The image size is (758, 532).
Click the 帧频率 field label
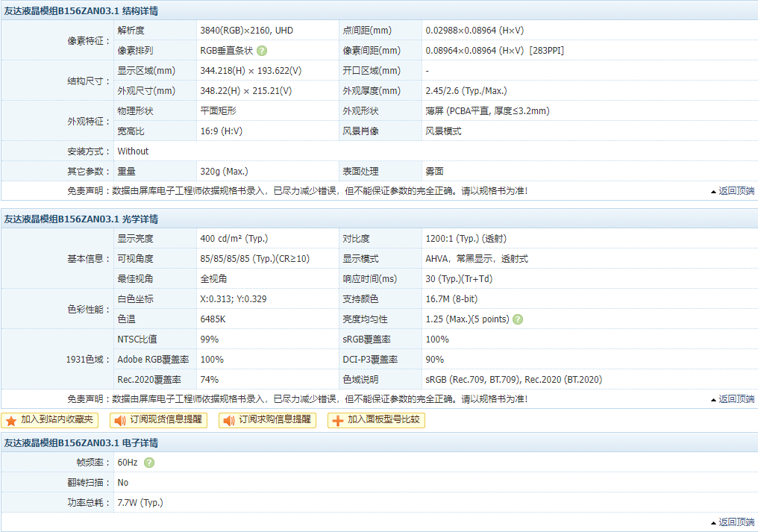coord(93,463)
